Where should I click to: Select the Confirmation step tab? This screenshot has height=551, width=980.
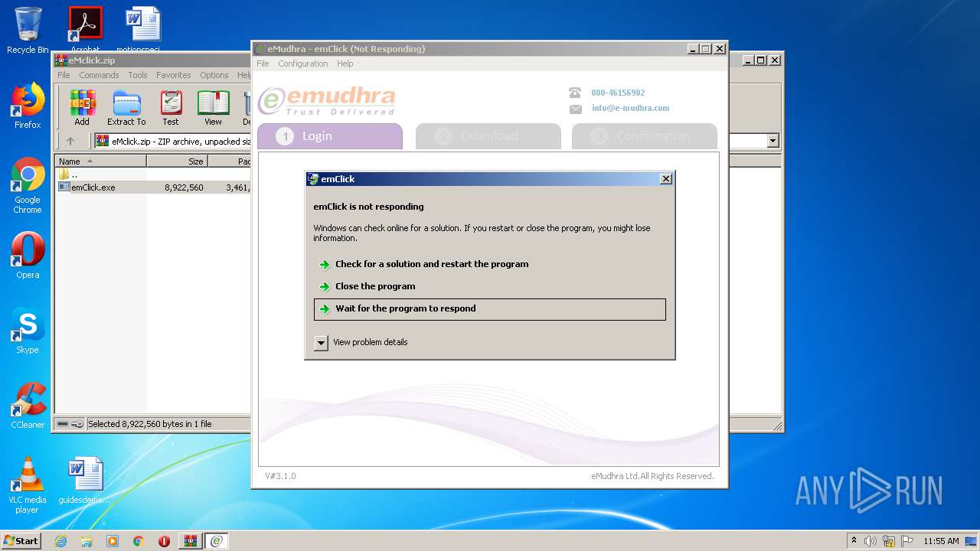point(645,136)
